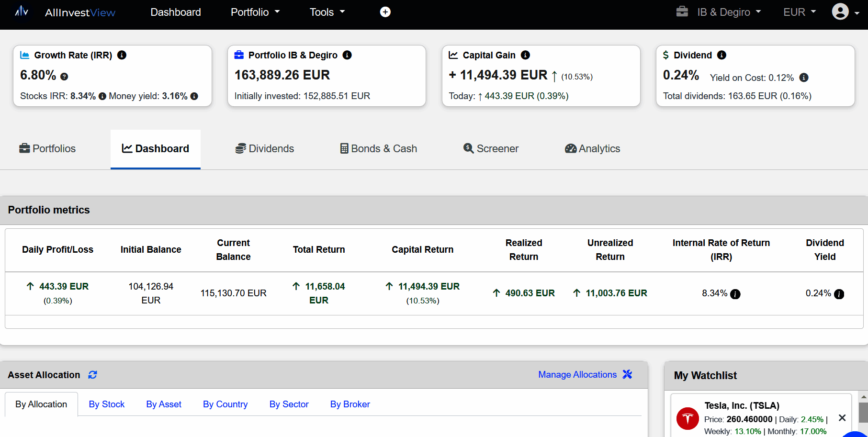Click info icon next to Growth Rate (IRR)
868x437 pixels.
[122, 55]
